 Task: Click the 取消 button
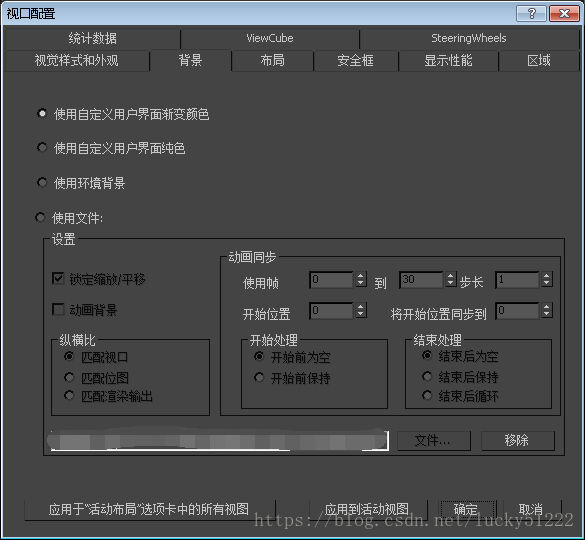click(x=532, y=509)
